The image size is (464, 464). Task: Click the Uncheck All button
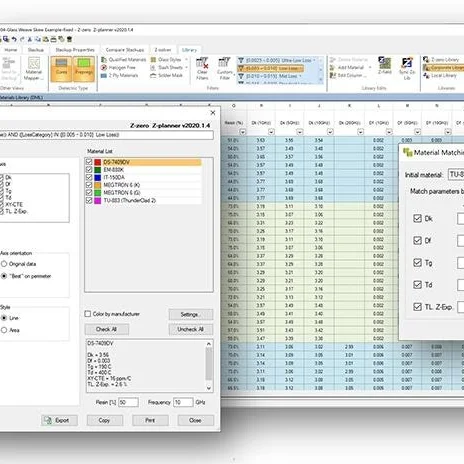[191, 329]
